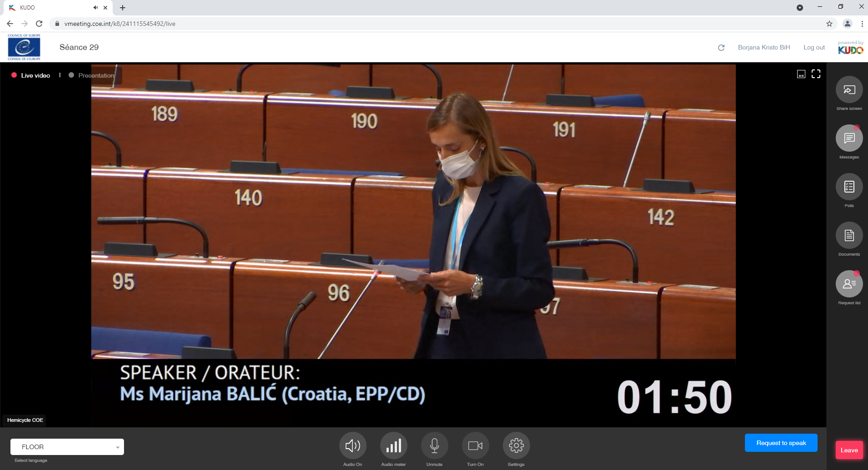868x470 pixels.
Task: Open the Request list panel
Action: tap(849, 284)
